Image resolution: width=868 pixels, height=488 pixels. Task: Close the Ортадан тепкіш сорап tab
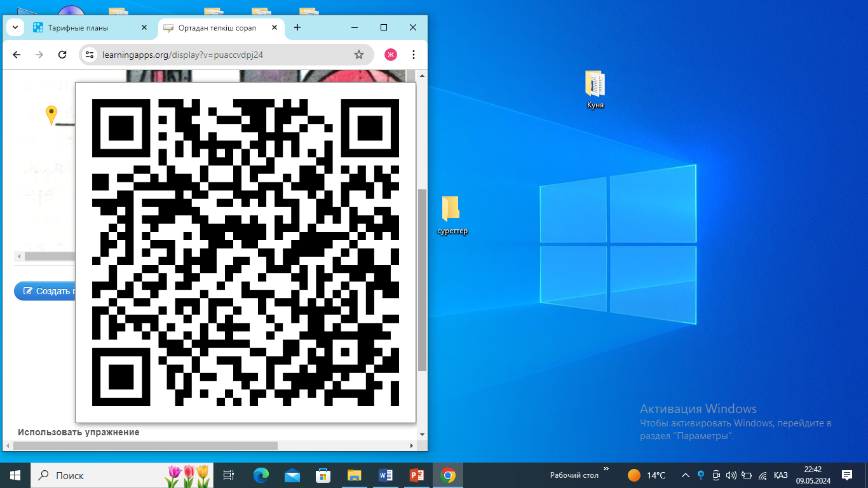tap(275, 28)
